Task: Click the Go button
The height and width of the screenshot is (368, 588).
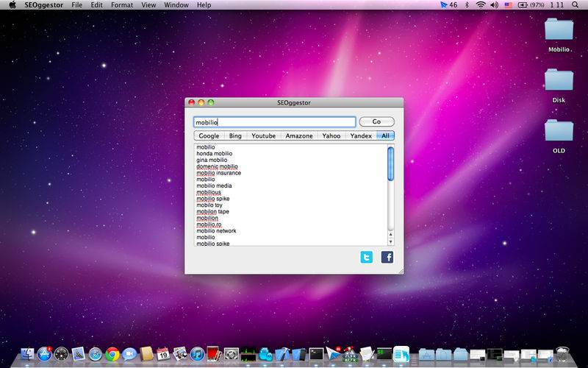Action: coord(376,121)
